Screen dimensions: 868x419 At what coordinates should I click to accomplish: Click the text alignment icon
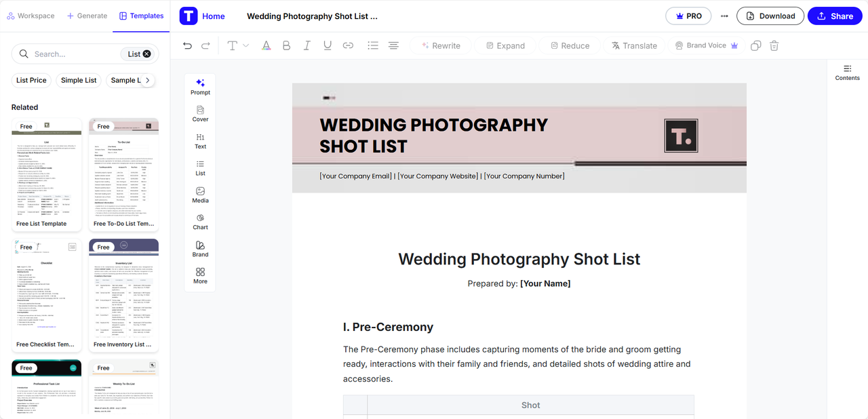point(393,45)
